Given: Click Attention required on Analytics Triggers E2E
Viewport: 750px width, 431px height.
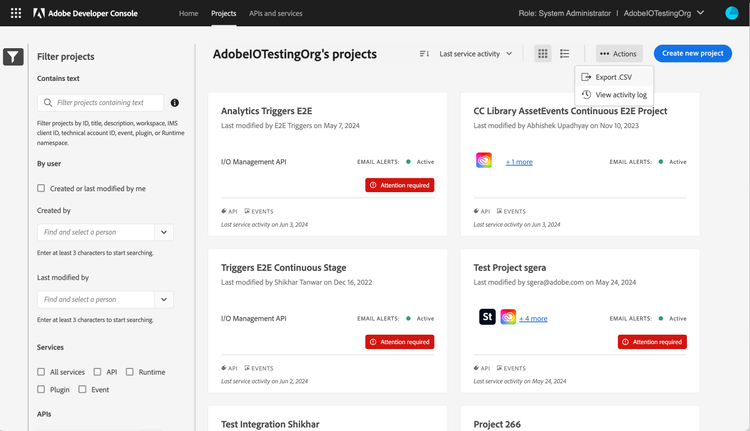Looking at the screenshot, I should click(399, 185).
